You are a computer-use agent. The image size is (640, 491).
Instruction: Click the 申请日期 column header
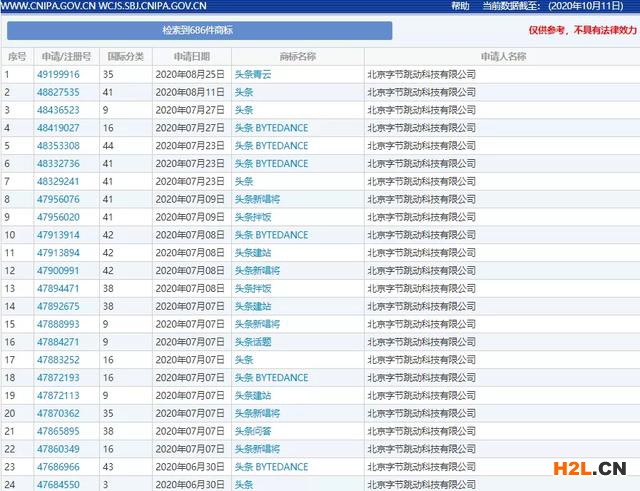(x=192, y=56)
